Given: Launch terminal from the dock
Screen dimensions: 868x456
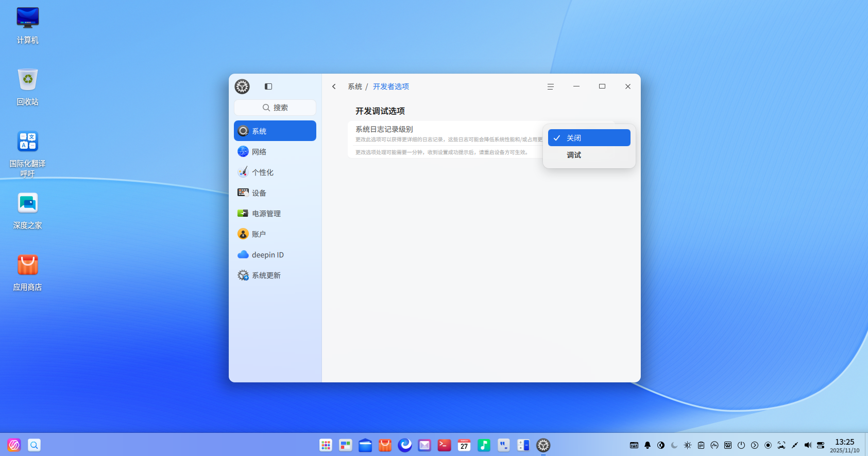Looking at the screenshot, I should click(x=445, y=445).
